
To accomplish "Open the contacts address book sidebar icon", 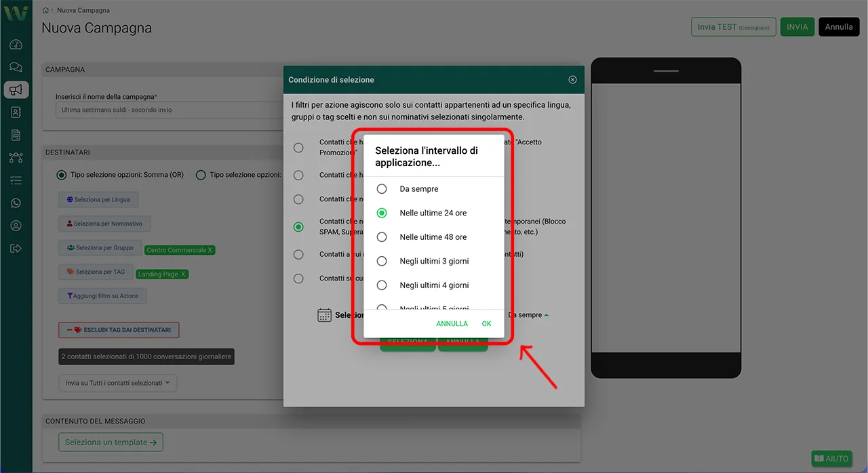I will coord(16,112).
